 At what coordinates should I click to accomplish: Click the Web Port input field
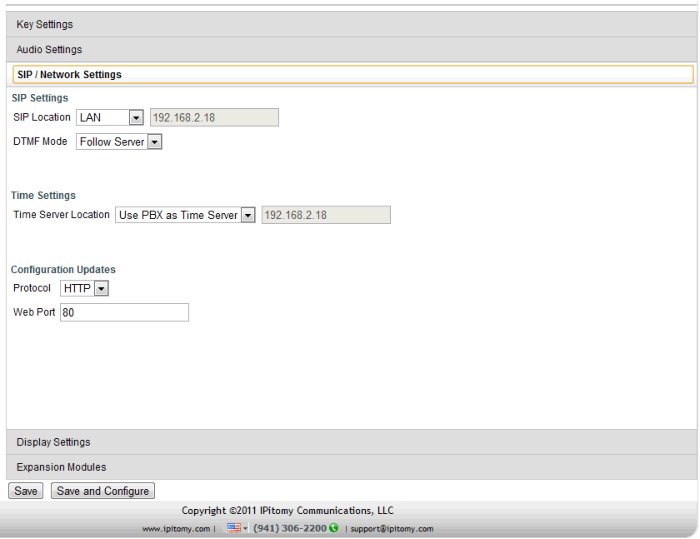[124, 312]
